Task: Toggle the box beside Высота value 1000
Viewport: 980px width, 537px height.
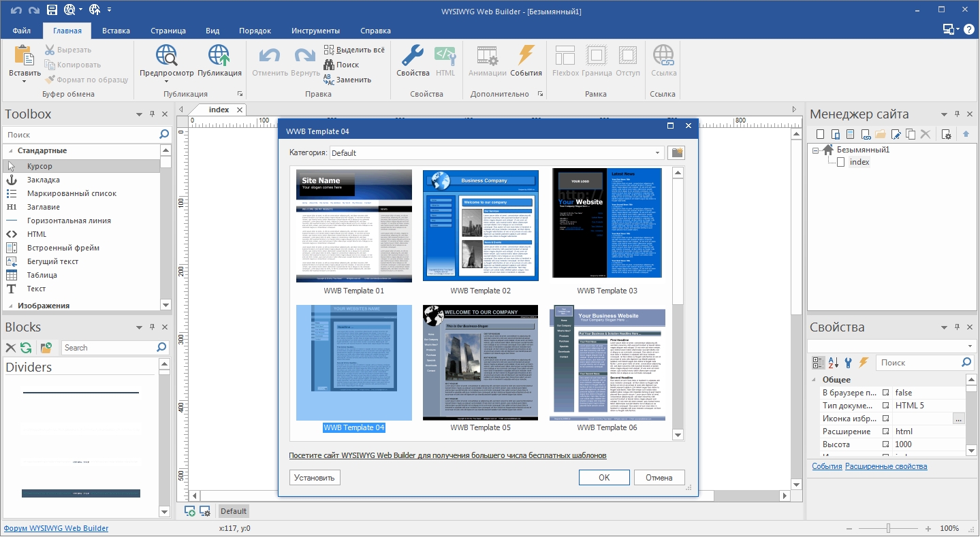Action: tap(886, 444)
